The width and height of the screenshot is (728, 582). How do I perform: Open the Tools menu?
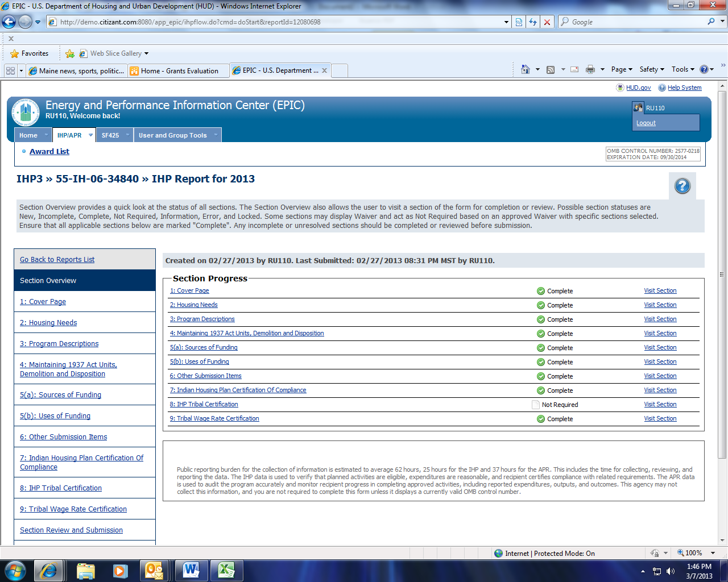[683, 69]
